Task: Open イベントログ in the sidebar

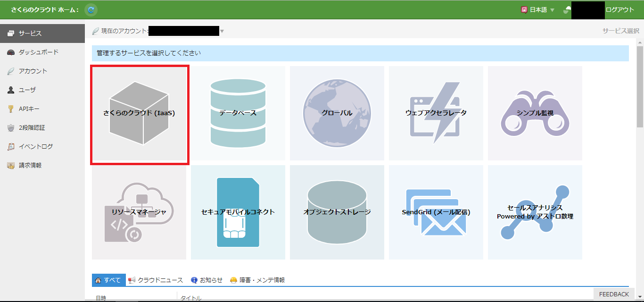Action: pos(42,147)
